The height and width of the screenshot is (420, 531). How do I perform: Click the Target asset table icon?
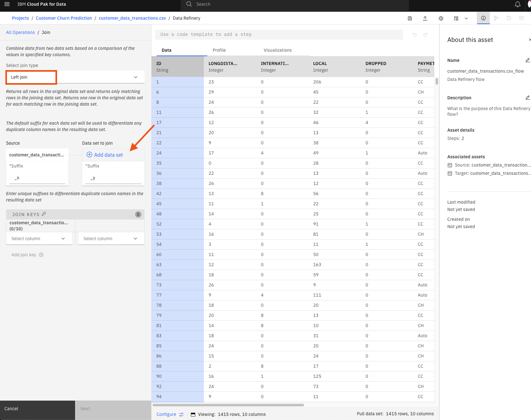(x=450, y=174)
